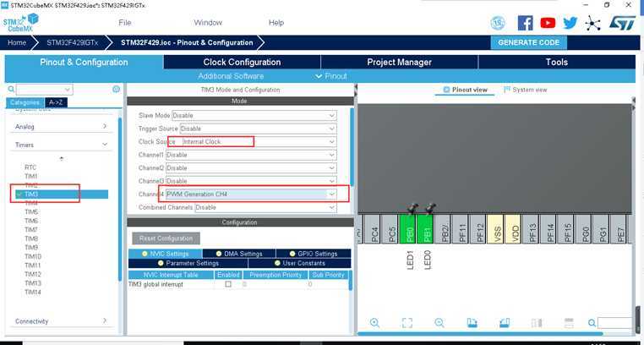Switch to the Tools tab
Image resolution: width=644 pixels, height=345 pixels.
pyautogui.click(x=556, y=62)
